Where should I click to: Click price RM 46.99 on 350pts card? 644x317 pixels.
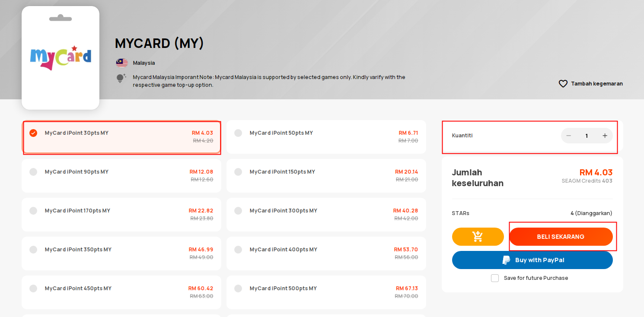[201, 250]
